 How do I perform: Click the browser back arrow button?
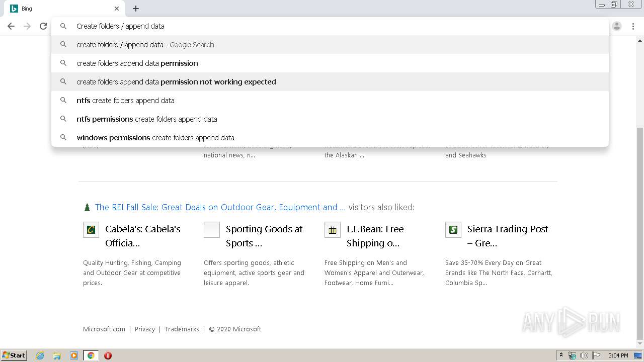[11, 26]
